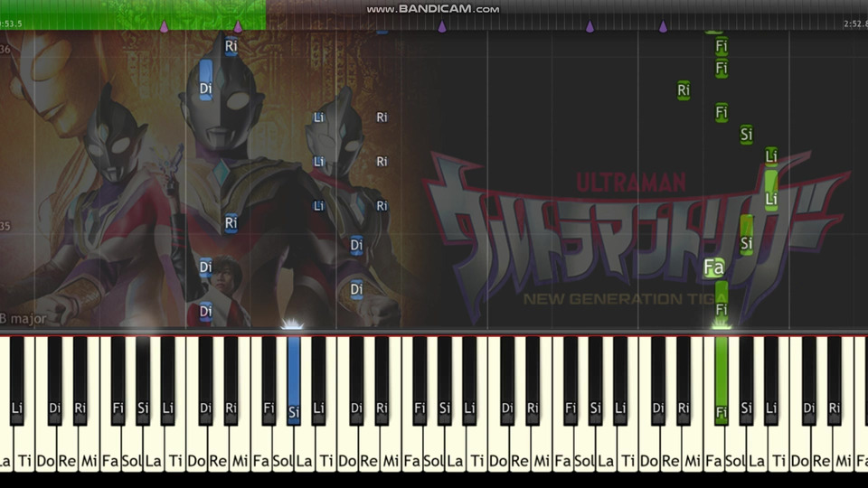868x488 pixels.
Task: Click the green pressed Fi black key
Action: [721, 380]
